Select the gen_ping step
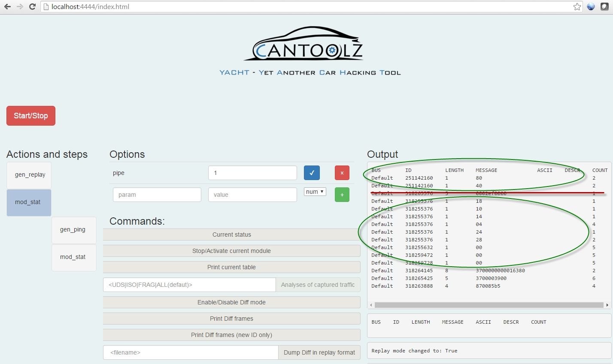 pyautogui.click(x=74, y=230)
